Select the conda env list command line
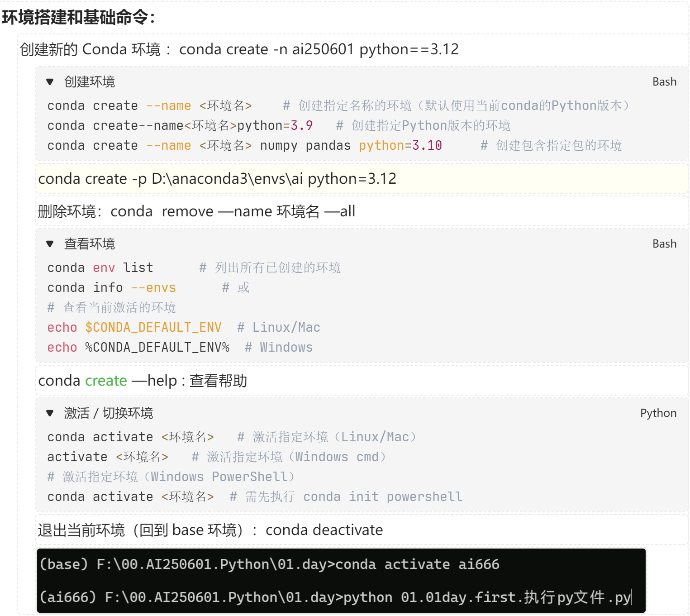Viewport: 690px width, 616px height. click(x=100, y=267)
